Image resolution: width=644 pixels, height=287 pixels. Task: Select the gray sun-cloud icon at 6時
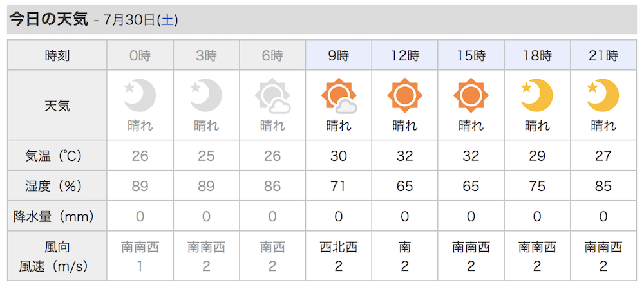[x=272, y=97]
